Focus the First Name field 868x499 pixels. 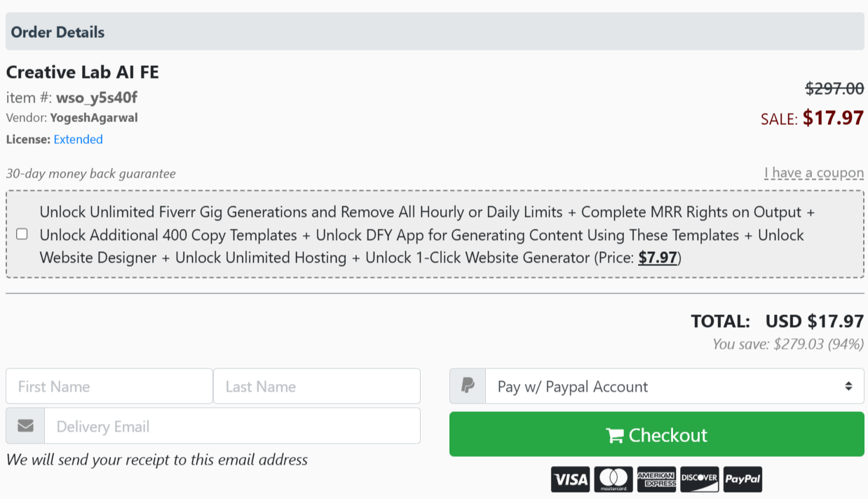point(109,386)
